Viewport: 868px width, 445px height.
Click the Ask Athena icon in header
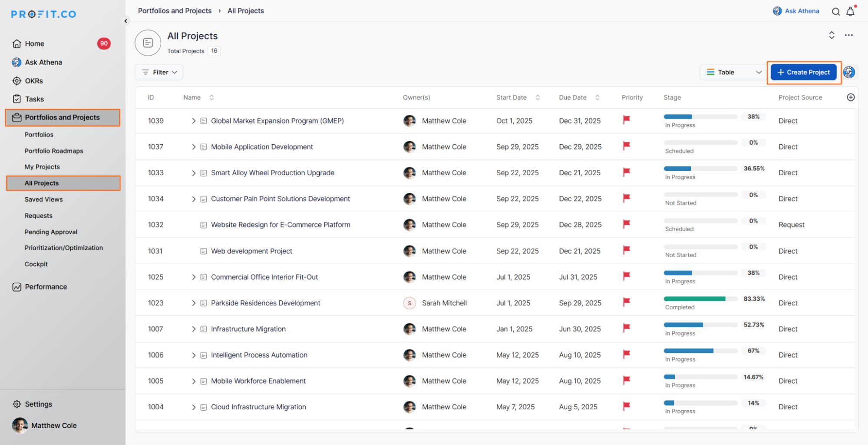777,11
